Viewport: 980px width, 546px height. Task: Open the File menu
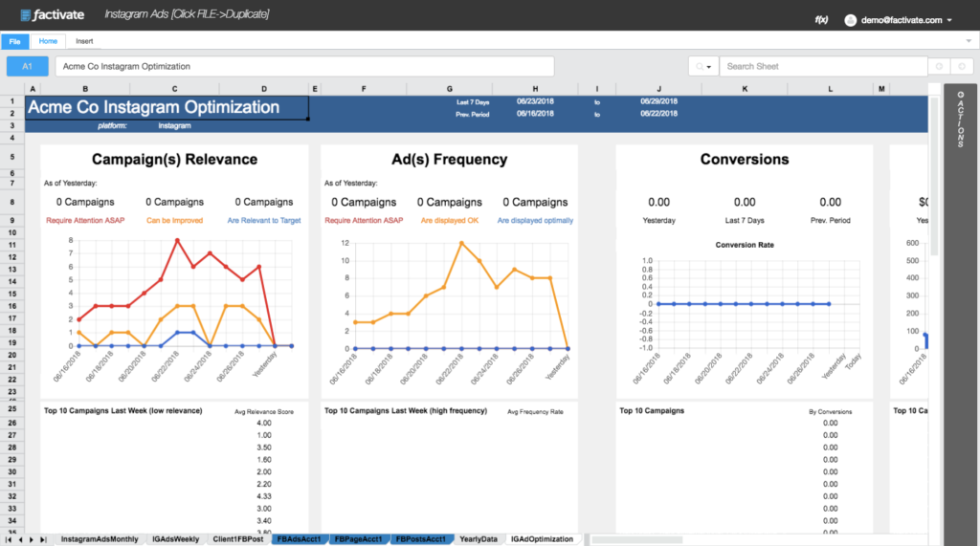point(15,41)
